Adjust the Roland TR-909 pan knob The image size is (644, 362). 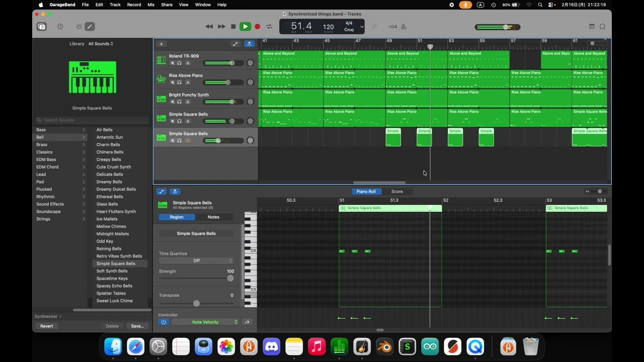click(x=250, y=63)
